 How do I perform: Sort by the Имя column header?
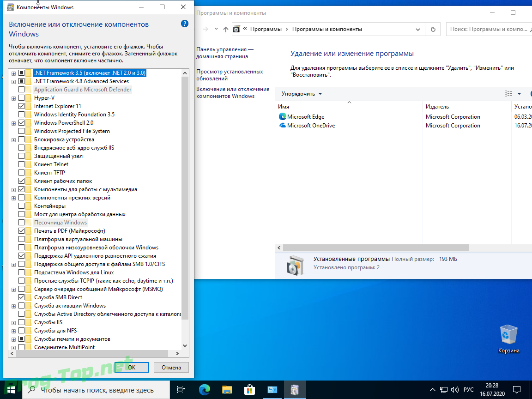(349, 106)
